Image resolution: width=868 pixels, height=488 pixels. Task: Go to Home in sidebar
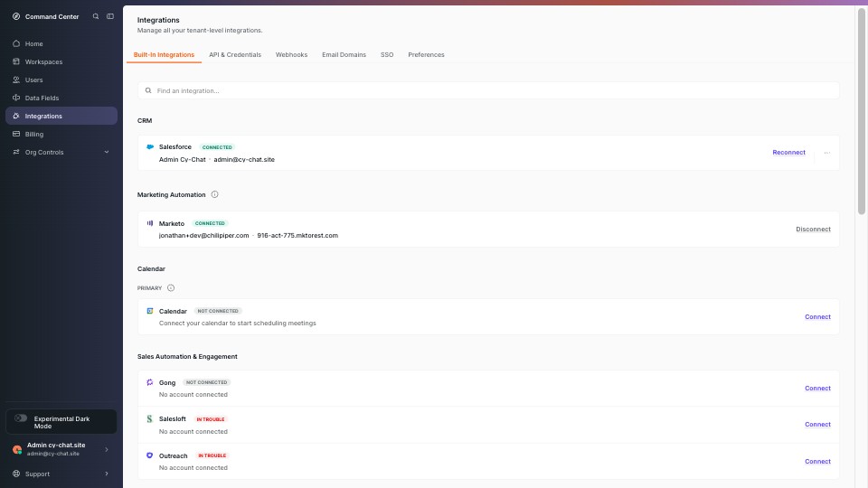[61, 43]
